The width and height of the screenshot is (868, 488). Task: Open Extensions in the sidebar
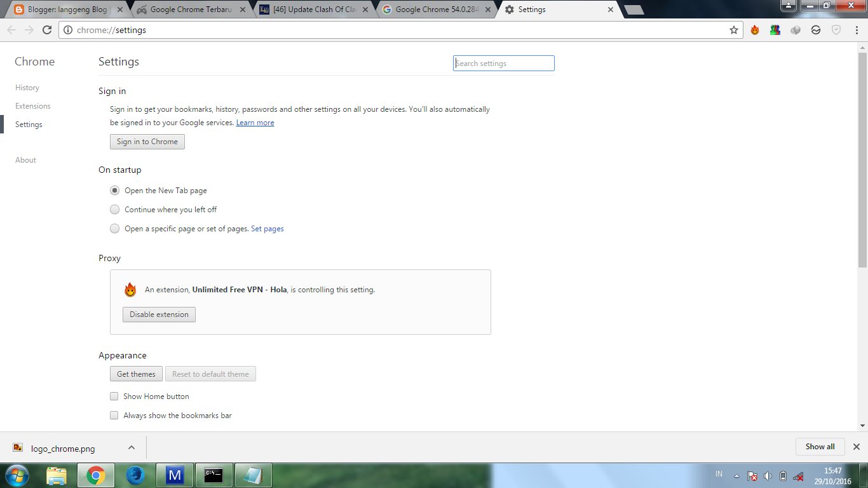click(x=33, y=106)
